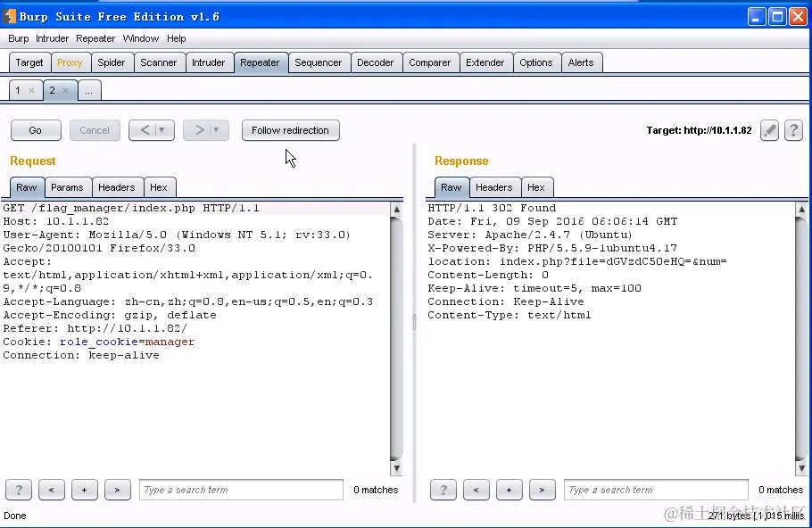812x528 pixels.
Task: Click the request search help icon
Action: click(x=19, y=490)
